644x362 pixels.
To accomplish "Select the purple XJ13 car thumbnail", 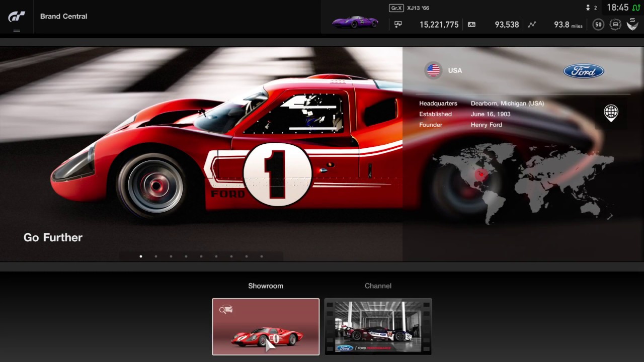I will click(355, 22).
